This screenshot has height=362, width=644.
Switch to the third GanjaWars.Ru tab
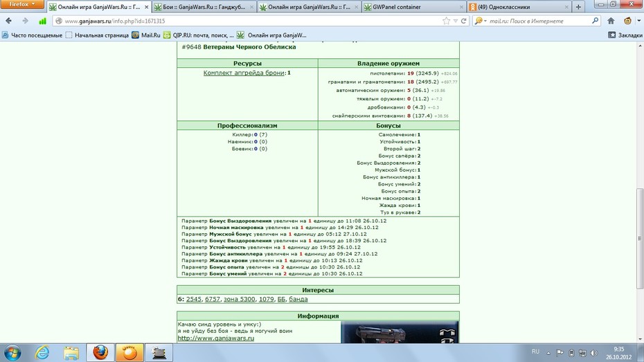click(309, 7)
